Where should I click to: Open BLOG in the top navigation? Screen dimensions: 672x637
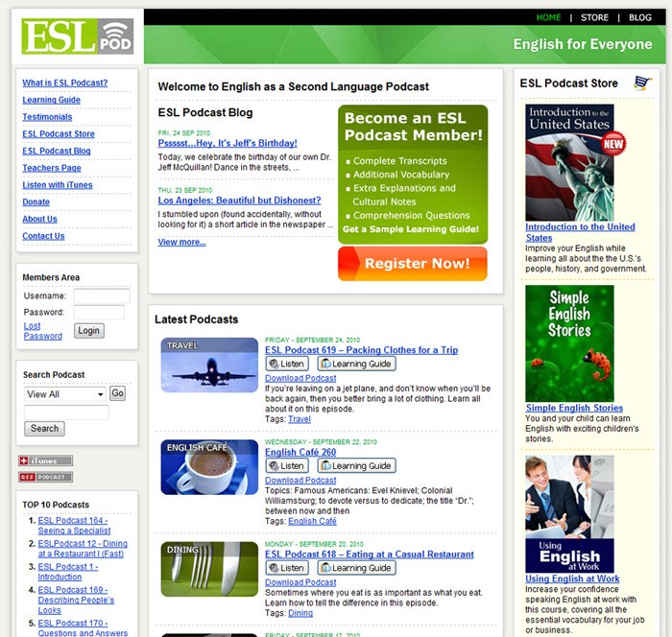(x=640, y=17)
